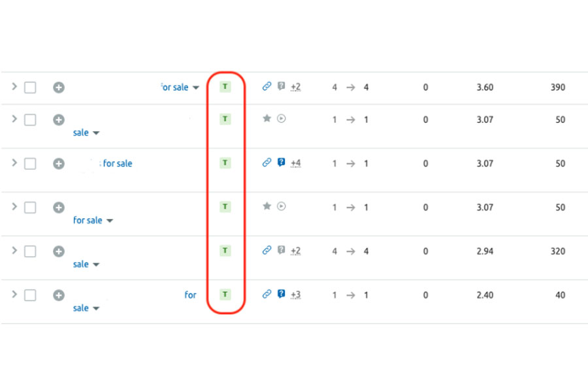This screenshot has width=588, height=392.
Task: Click the plus circle in 2.40 row
Action: point(59,295)
